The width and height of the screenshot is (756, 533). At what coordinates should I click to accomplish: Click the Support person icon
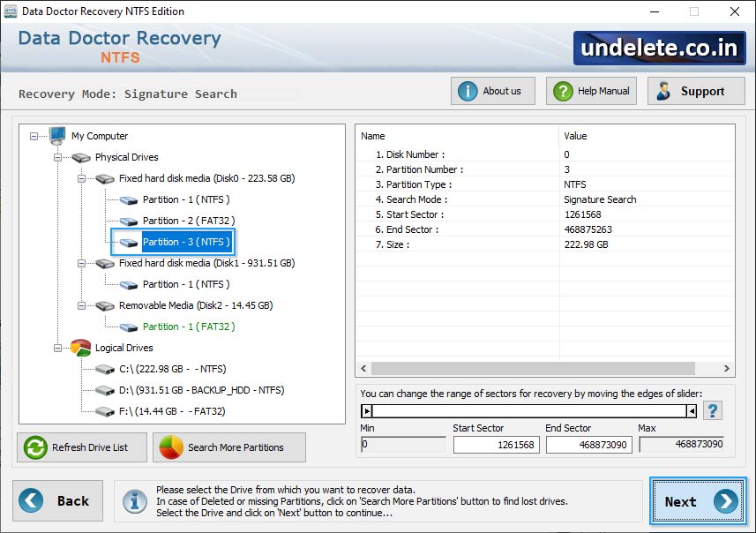coord(662,90)
